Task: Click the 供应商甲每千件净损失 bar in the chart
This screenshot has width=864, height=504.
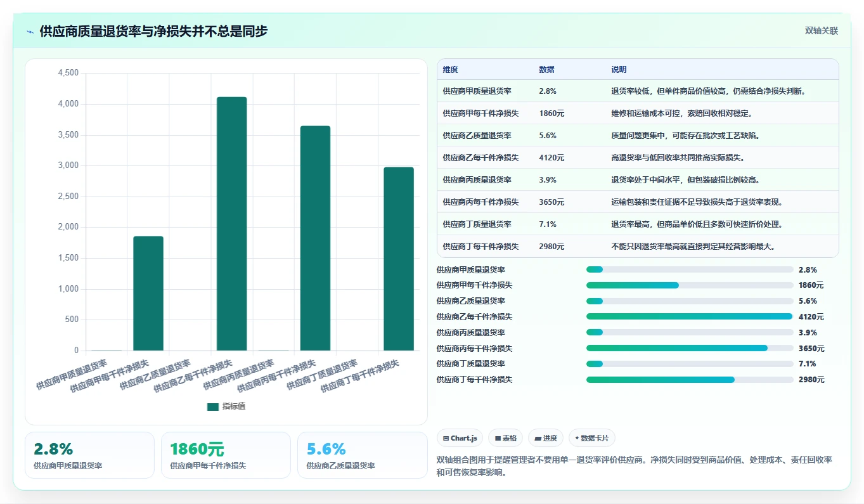Action: tap(148, 294)
